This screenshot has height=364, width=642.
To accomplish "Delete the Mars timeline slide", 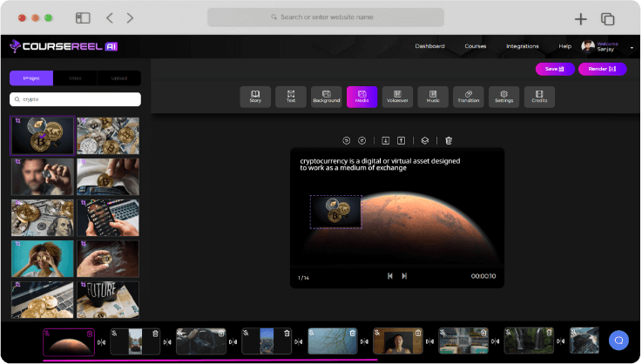I will pyautogui.click(x=89, y=334).
